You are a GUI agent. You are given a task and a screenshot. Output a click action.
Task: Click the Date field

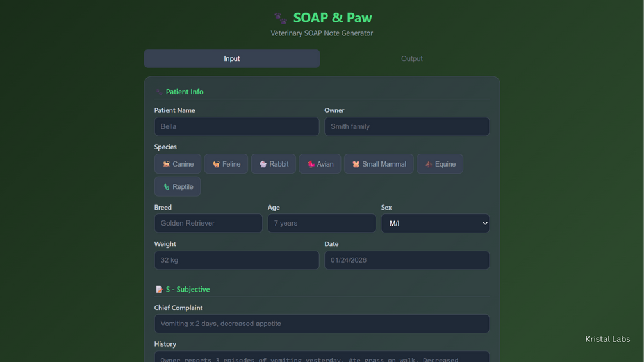point(406,260)
